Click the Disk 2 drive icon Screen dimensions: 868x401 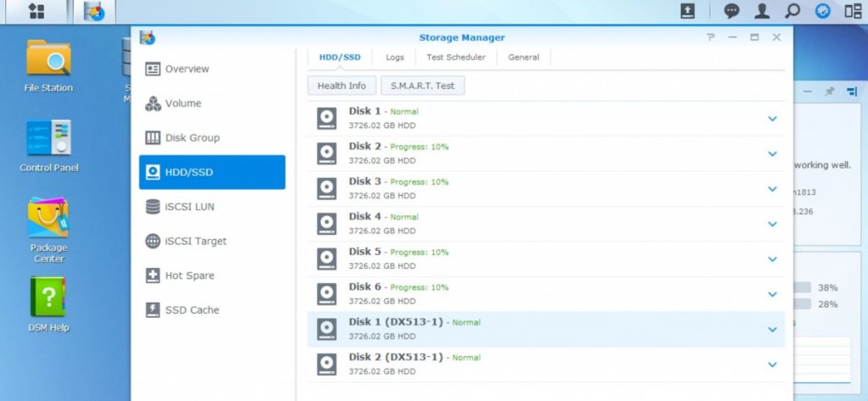click(x=326, y=153)
